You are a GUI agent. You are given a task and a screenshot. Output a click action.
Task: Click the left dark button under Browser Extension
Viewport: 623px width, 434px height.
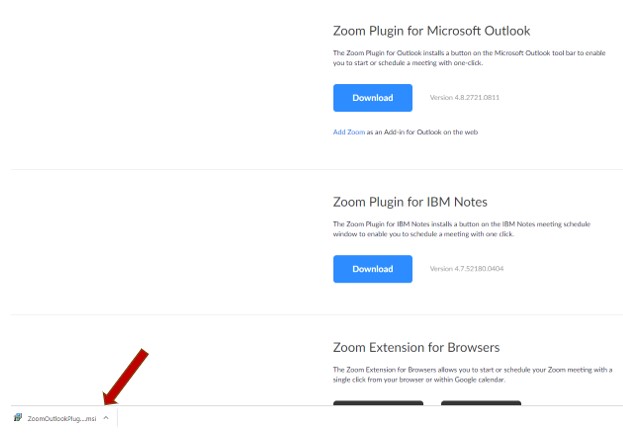tap(378, 403)
